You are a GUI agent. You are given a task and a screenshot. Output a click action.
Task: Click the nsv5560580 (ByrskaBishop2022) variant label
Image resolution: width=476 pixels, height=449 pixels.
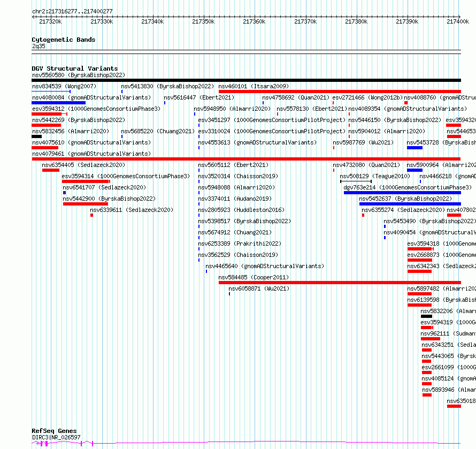tap(79, 75)
